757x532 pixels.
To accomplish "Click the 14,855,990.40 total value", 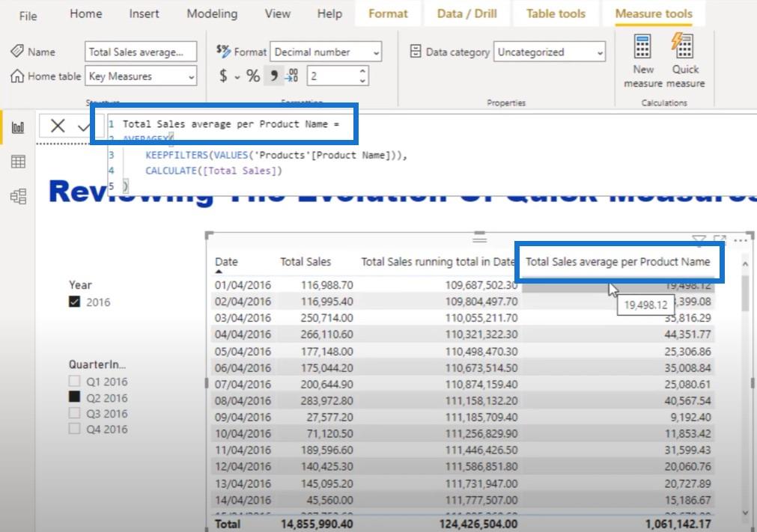I will (x=317, y=524).
